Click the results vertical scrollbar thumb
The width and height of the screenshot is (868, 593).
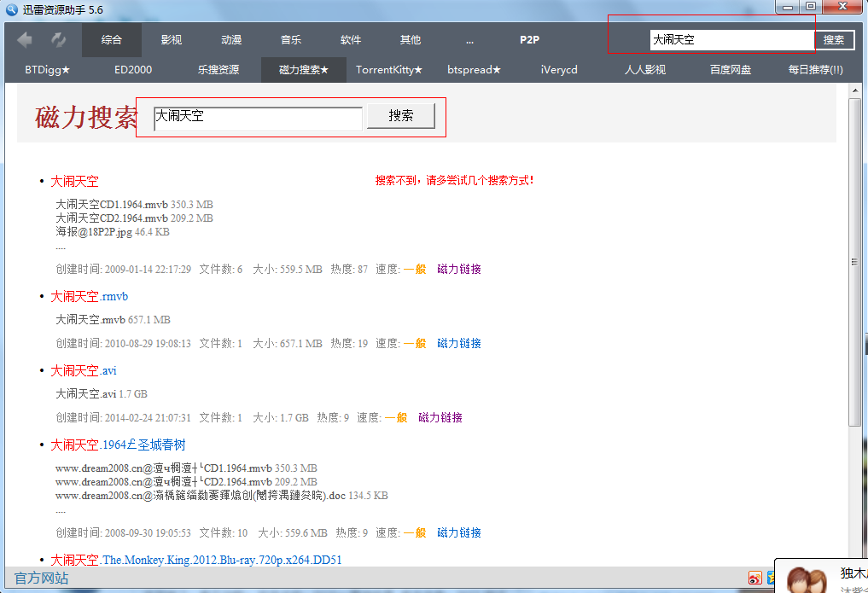[855, 262]
